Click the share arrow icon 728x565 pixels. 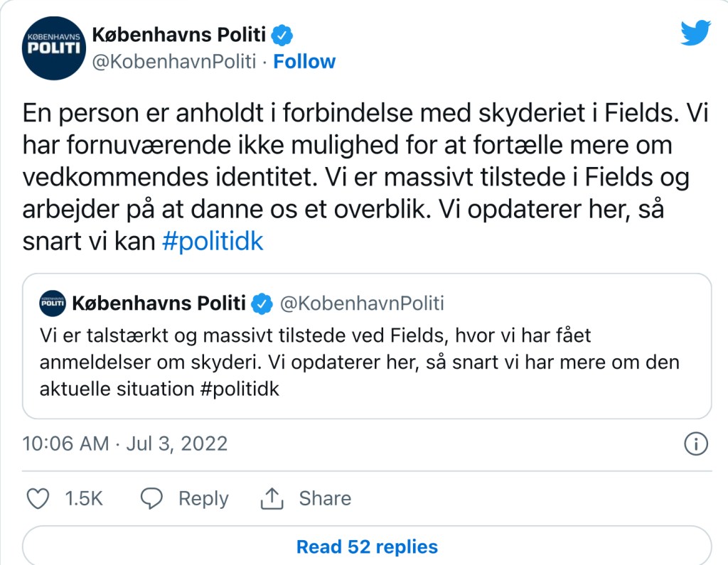click(272, 498)
